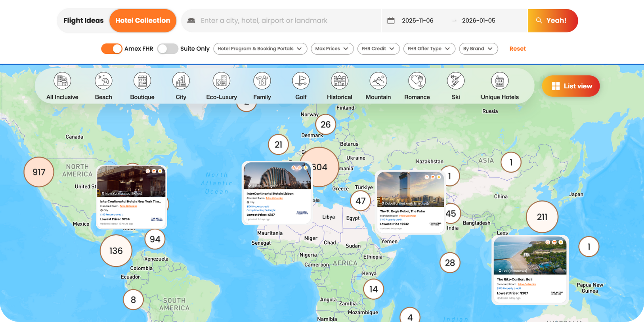Screen dimensions: 644x322
Task: Open the 917 hotel cluster in North America
Action: click(x=39, y=172)
